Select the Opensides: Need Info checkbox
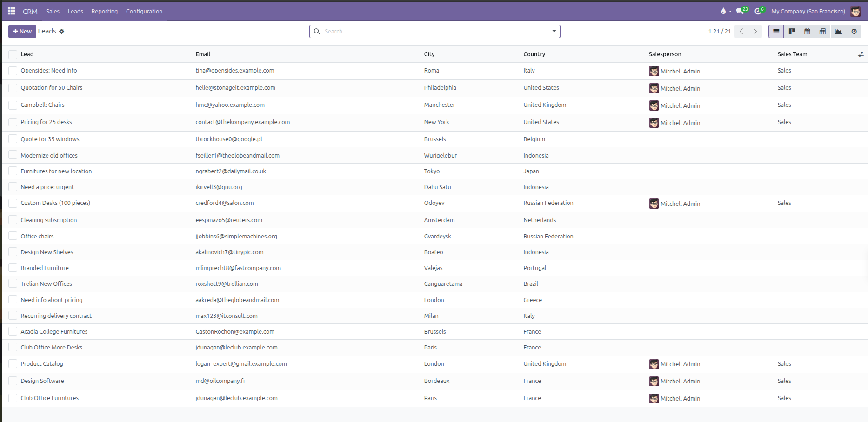This screenshot has width=868, height=422. 13,71
